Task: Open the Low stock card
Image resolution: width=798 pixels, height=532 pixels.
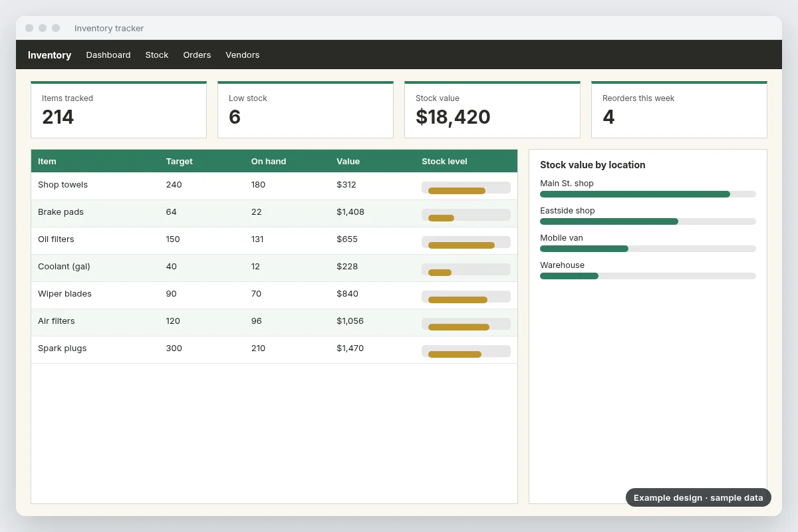Action: tap(305, 110)
